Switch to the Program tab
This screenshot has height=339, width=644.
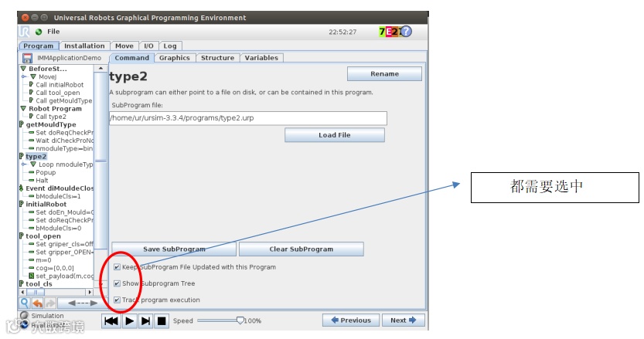pyautogui.click(x=38, y=46)
